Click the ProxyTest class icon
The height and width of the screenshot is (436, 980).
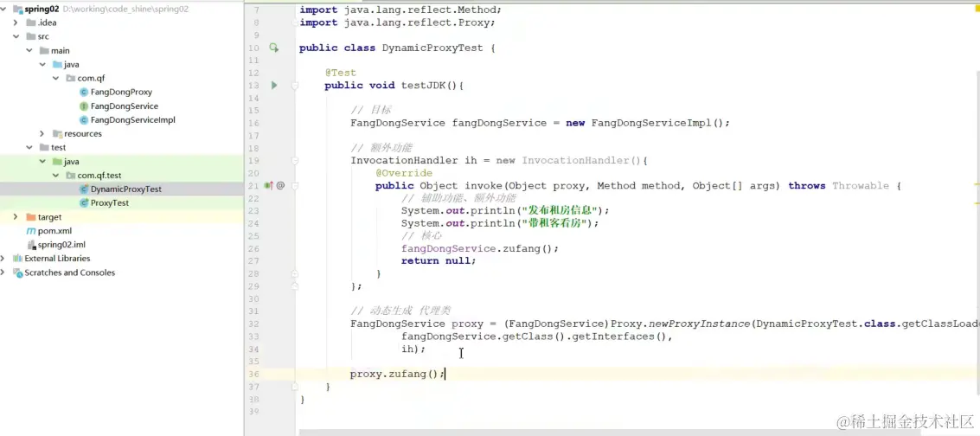84,203
